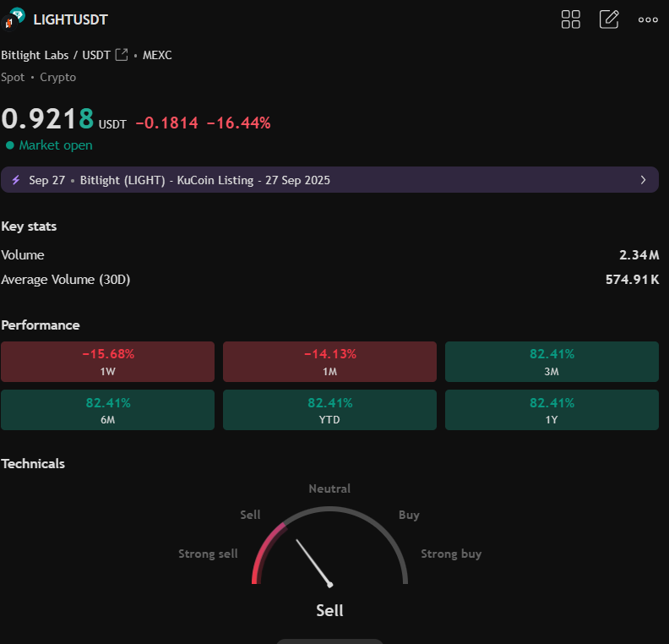Click the green Market open status dot
The height and width of the screenshot is (644, 669).
pyautogui.click(x=10, y=145)
